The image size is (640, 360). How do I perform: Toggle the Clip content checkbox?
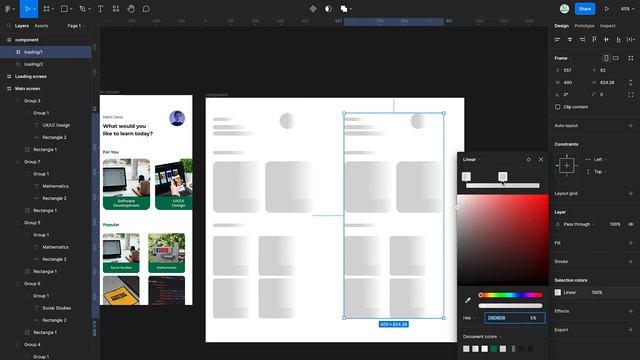(x=558, y=107)
